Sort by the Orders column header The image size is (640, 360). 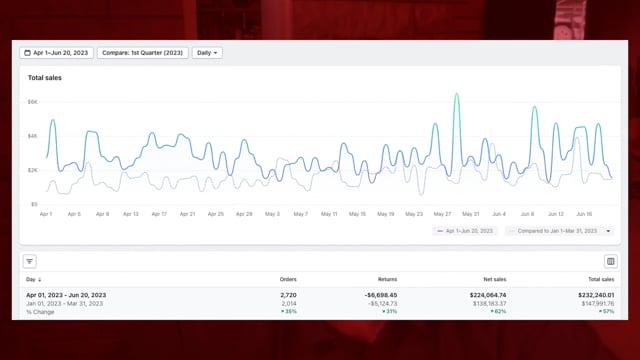click(x=288, y=279)
